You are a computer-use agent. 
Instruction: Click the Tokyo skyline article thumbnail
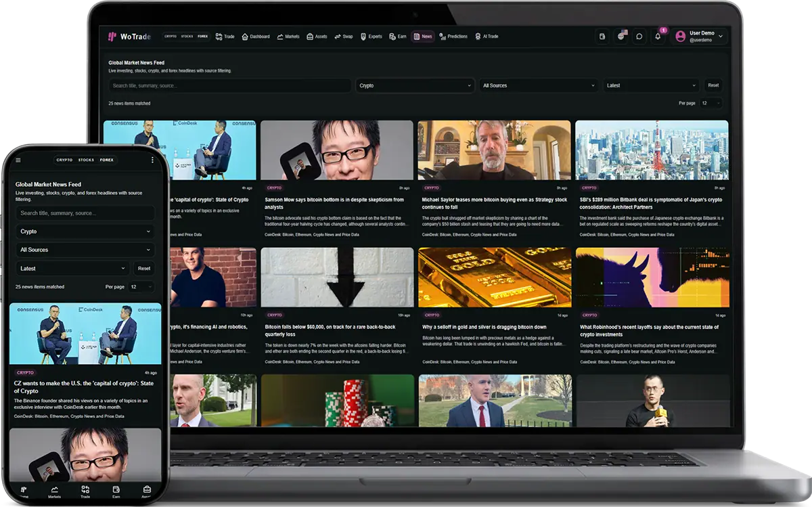click(652, 150)
